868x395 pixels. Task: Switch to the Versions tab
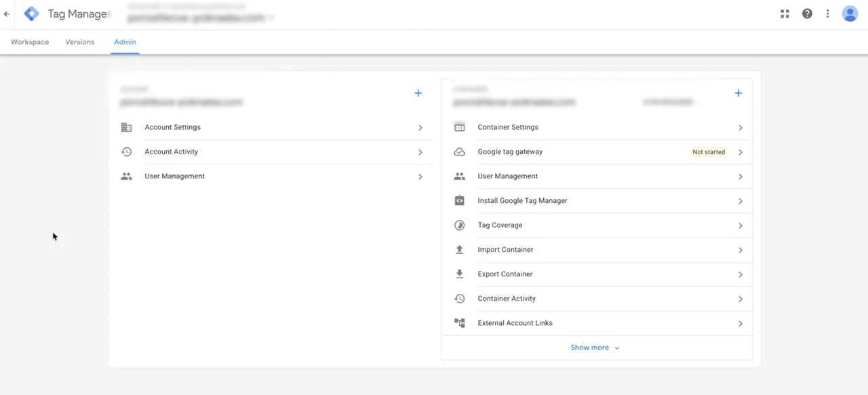80,42
